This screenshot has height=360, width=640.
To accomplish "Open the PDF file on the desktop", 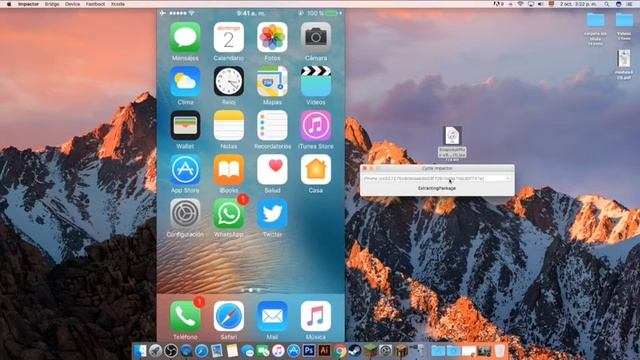I will click(x=624, y=59).
